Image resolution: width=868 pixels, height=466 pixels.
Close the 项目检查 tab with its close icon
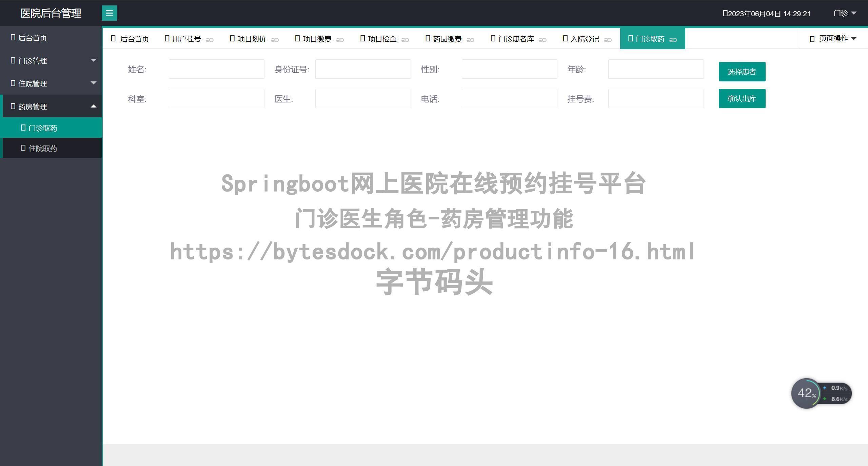tap(405, 40)
